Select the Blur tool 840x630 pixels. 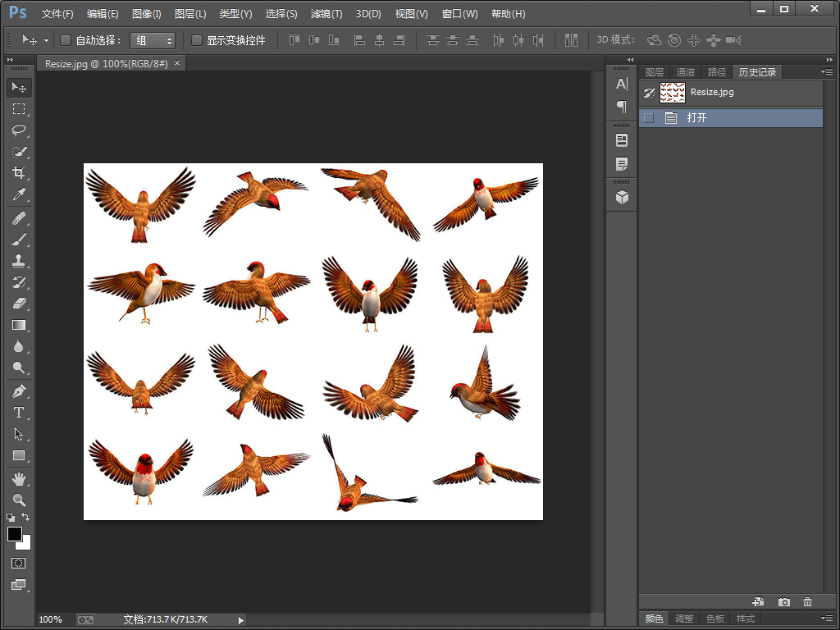coord(19,346)
